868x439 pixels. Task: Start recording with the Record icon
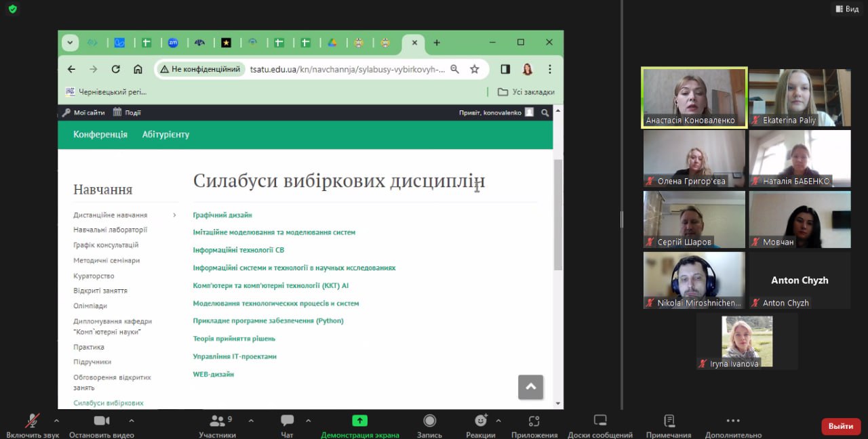tap(429, 421)
